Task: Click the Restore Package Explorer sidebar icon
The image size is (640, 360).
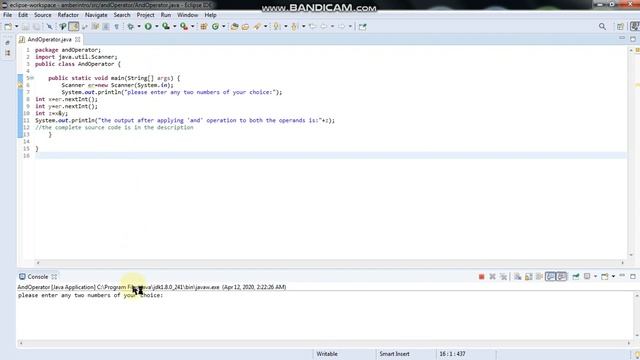Action: click(8, 42)
